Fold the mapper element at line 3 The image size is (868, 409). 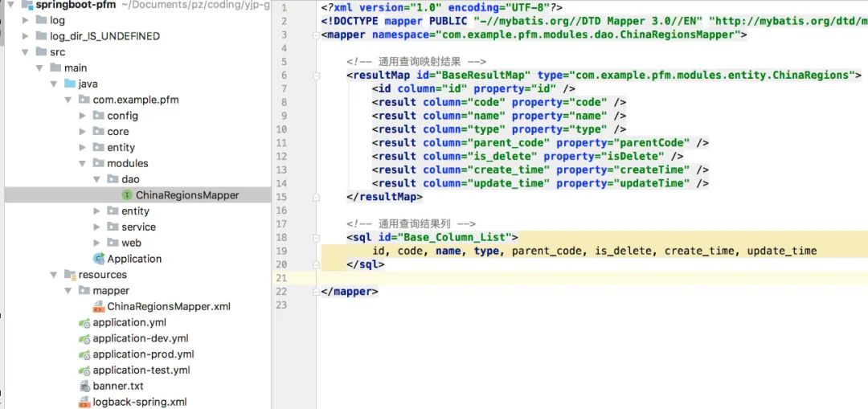pos(316,35)
